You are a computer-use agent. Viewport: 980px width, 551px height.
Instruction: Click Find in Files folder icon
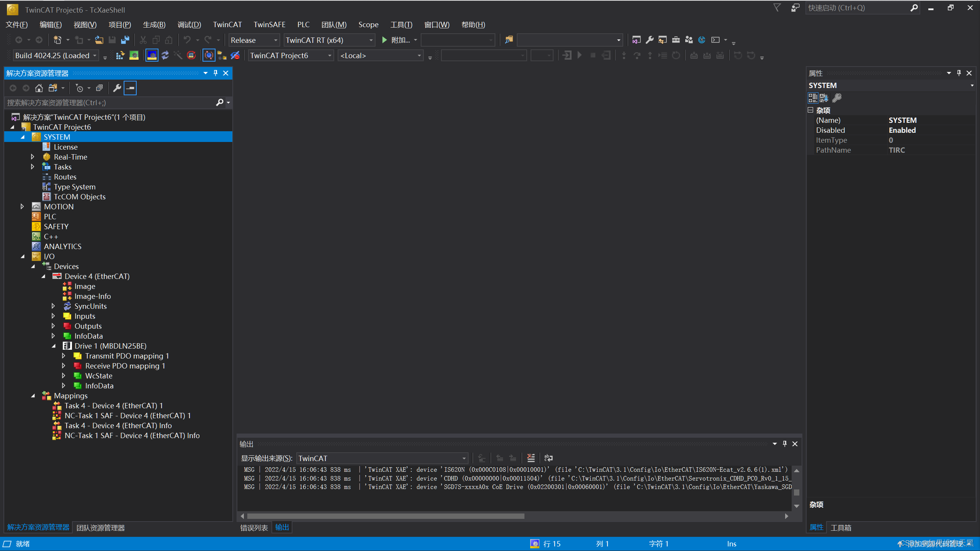pos(509,40)
